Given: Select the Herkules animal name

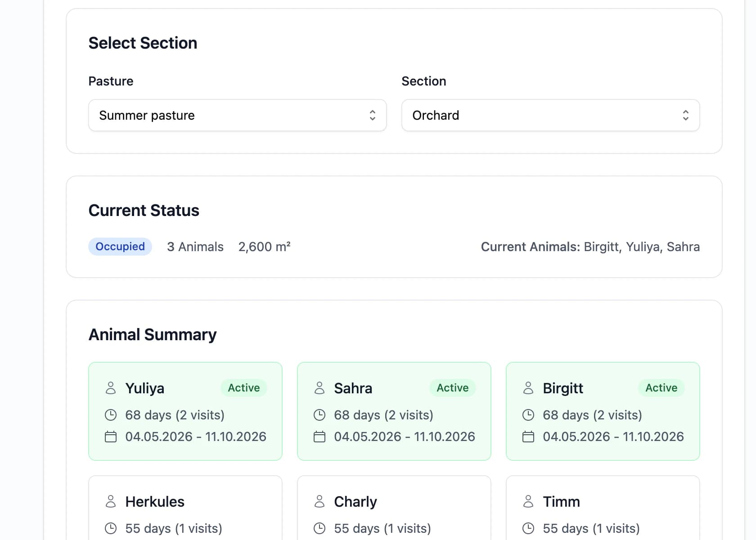Looking at the screenshot, I should click(x=155, y=501).
